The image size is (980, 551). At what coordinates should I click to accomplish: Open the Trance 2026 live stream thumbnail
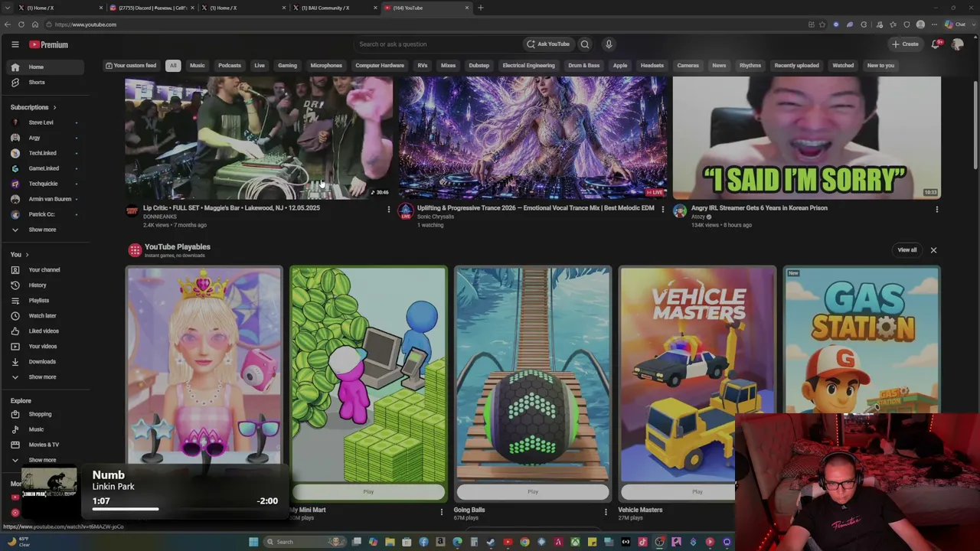[x=533, y=138]
